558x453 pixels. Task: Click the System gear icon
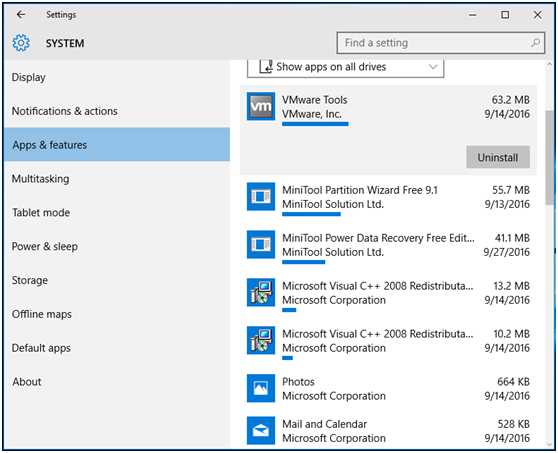21,43
